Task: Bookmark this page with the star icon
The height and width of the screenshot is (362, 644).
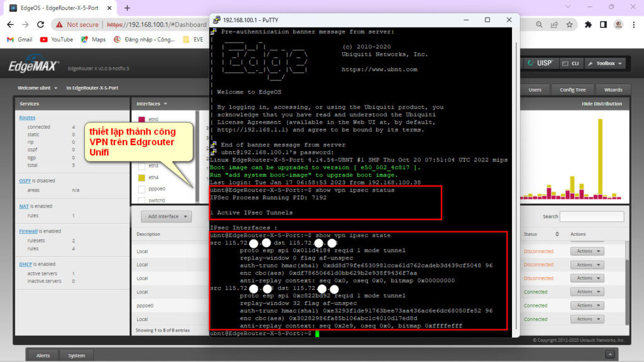Action: [x=569, y=25]
